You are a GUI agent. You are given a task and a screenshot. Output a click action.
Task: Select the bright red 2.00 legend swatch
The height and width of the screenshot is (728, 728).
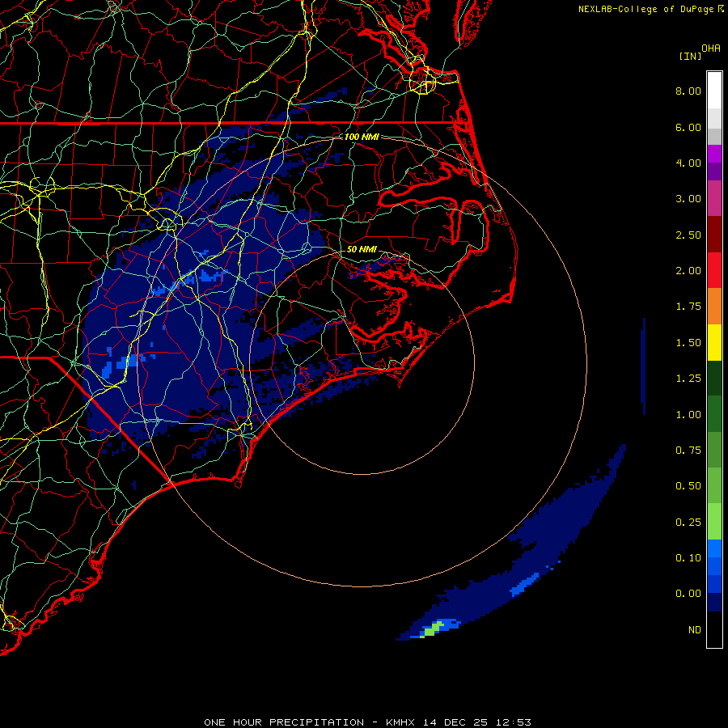[x=714, y=270]
